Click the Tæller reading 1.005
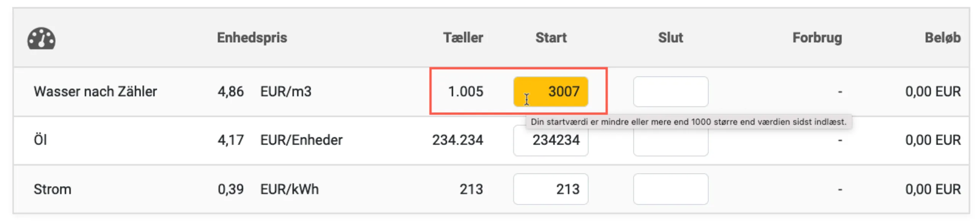 click(465, 92)
